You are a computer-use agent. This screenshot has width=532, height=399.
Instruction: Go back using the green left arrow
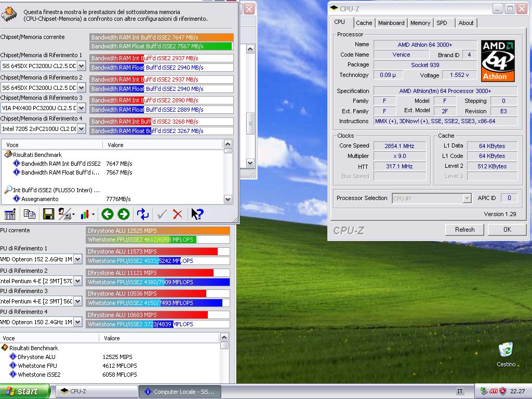tap(108, 214)
